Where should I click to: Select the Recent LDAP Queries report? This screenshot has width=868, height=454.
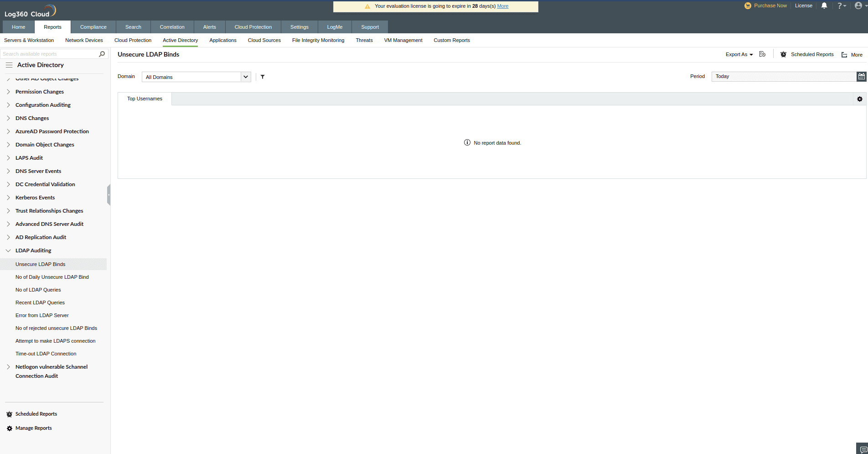pos(40,303)
